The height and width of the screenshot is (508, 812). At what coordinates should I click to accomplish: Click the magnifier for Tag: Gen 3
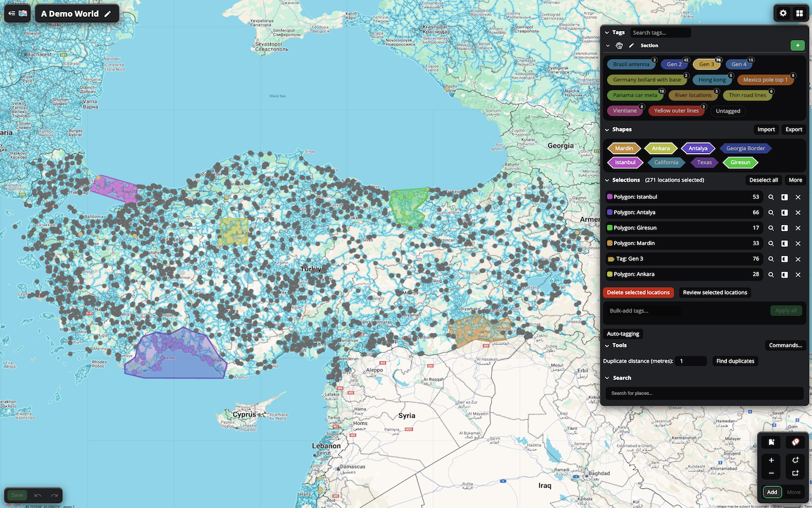(771, 259)
